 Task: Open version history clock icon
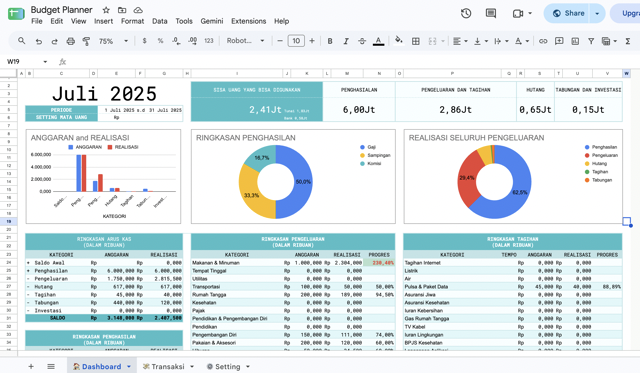click(466, 13)
